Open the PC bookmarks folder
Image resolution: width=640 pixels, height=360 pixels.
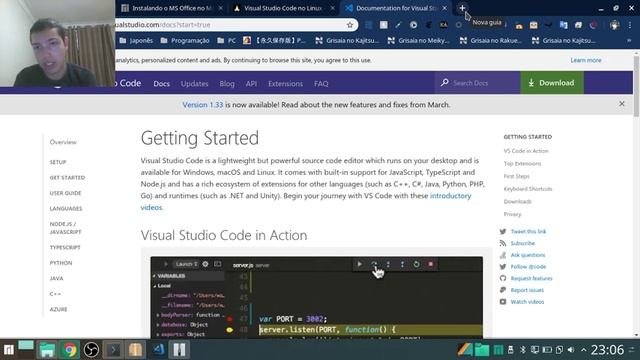click(x=227, y=40)
